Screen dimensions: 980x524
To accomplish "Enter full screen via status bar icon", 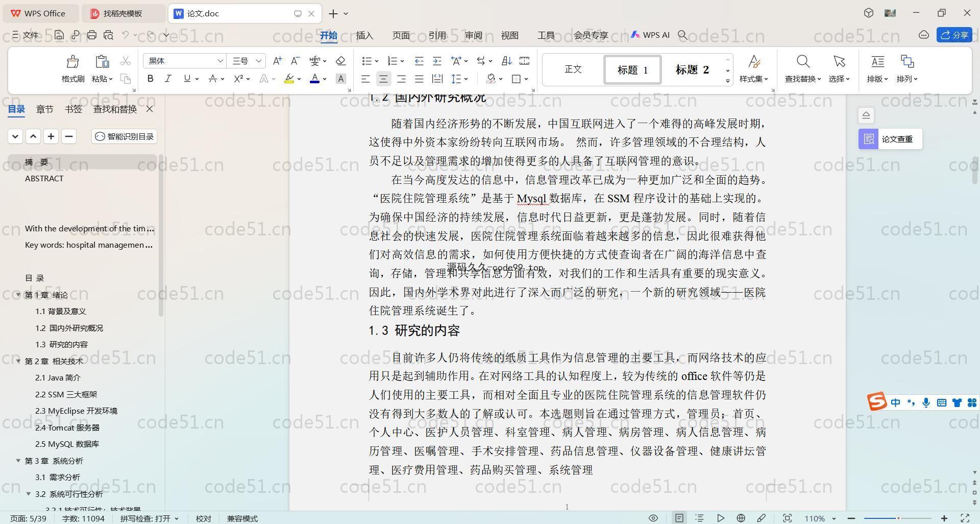I will click(965, 518).
